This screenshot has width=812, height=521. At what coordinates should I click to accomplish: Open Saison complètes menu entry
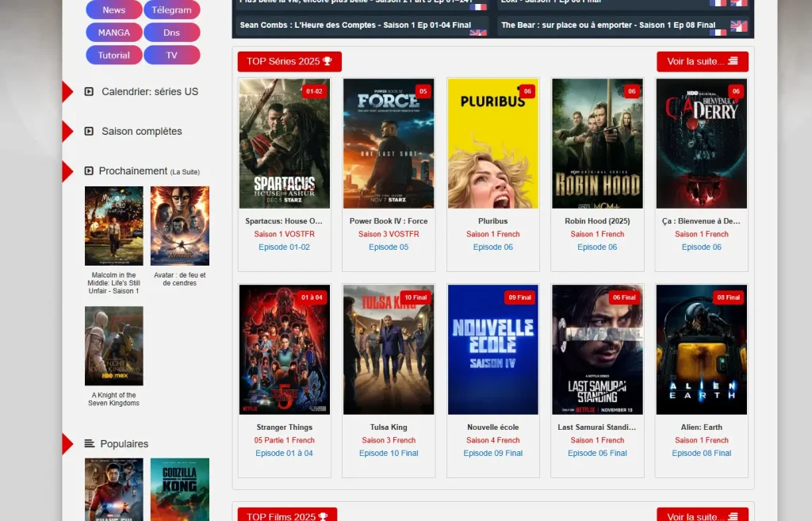(x=142, y=131)
